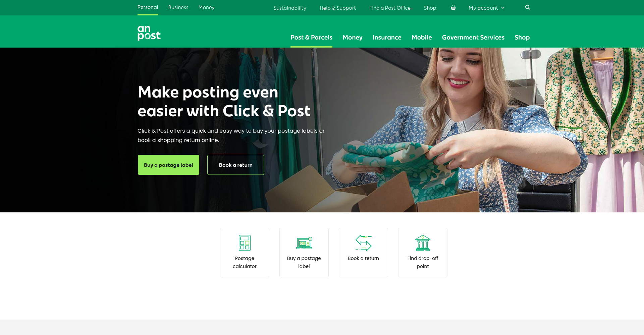Open the Money menu in main navigation

tap(353, 38)
